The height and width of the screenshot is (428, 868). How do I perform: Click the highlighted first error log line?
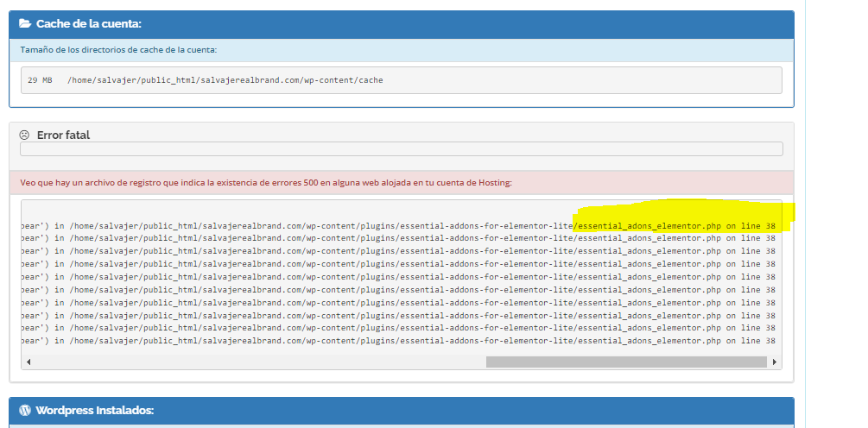(x=398, y=225)
